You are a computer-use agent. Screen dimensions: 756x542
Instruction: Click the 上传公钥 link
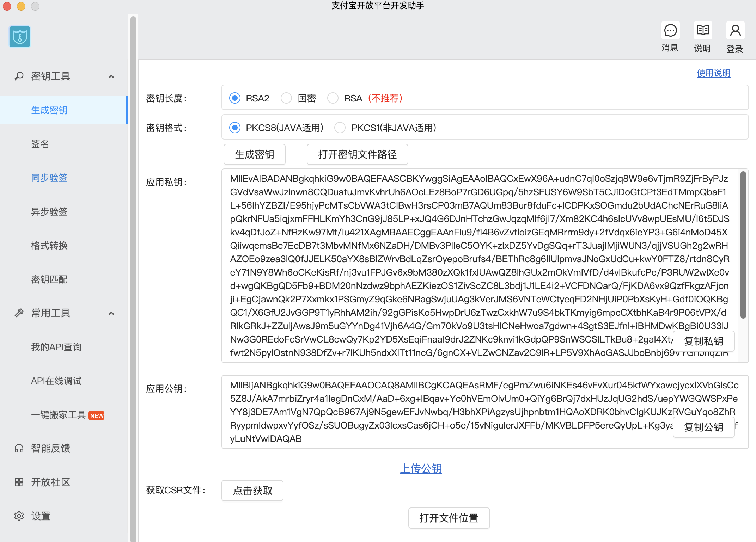coord(421,468)
